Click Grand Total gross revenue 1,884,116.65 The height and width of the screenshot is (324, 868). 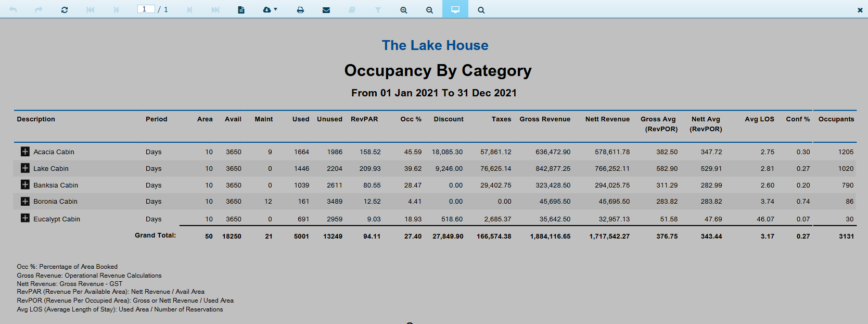(x=550, y=236)
